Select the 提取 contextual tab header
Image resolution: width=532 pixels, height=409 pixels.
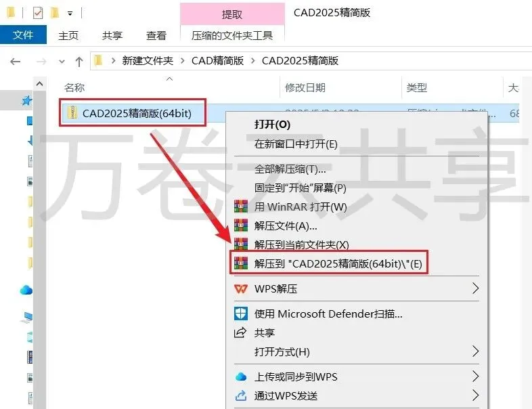[x=232, y=14]
